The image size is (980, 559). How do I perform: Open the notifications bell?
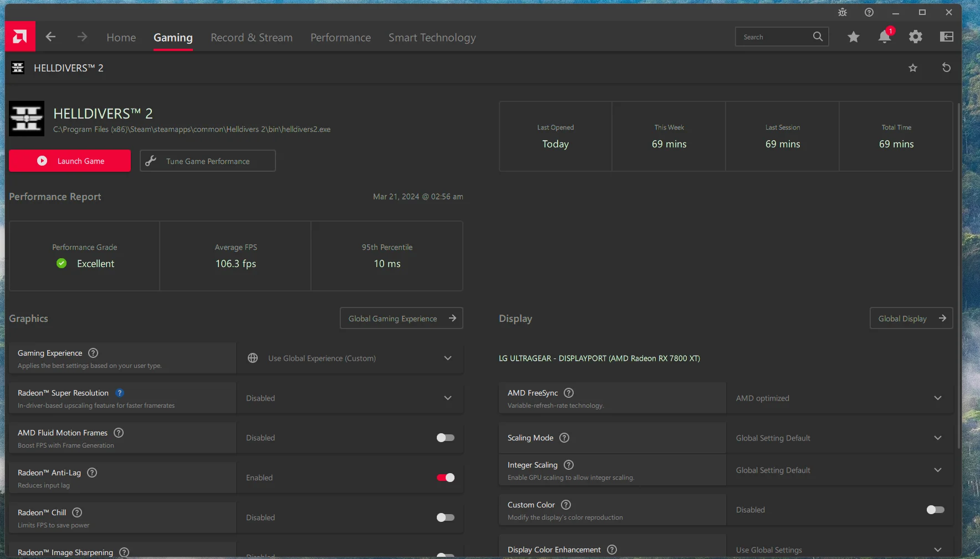(885, 36)
